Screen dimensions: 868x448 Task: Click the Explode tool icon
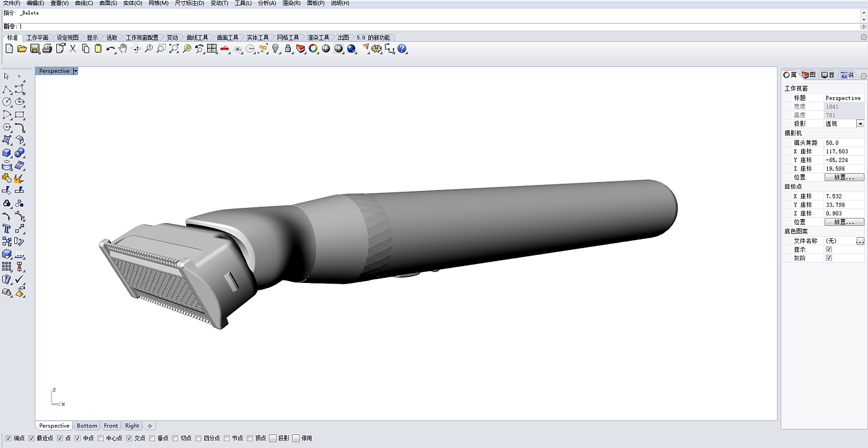point(19,178)
